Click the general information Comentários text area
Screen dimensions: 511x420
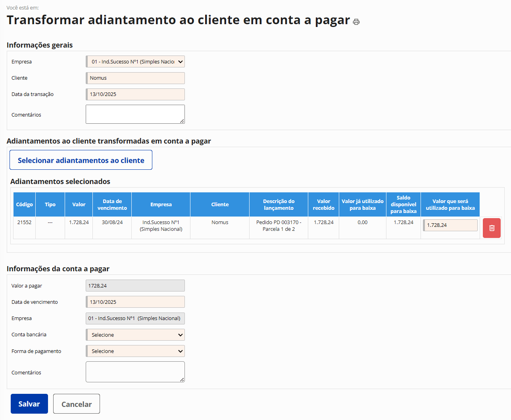click(x=135, y=114)
